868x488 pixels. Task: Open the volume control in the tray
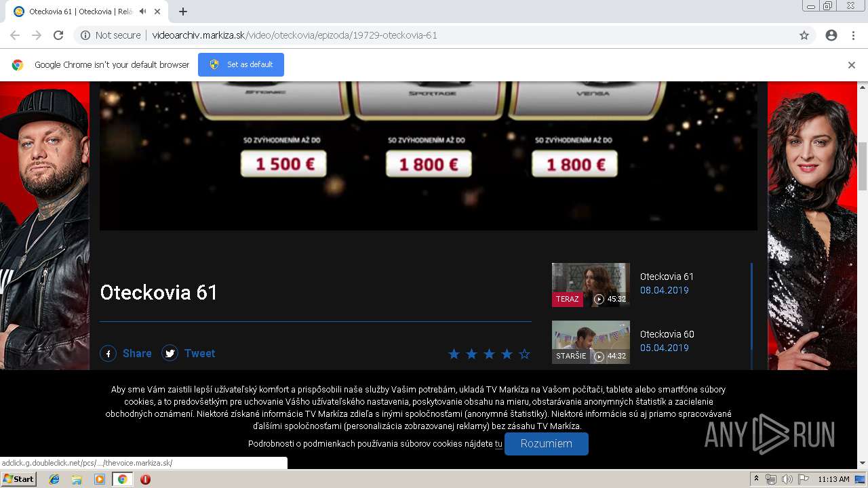787,479
